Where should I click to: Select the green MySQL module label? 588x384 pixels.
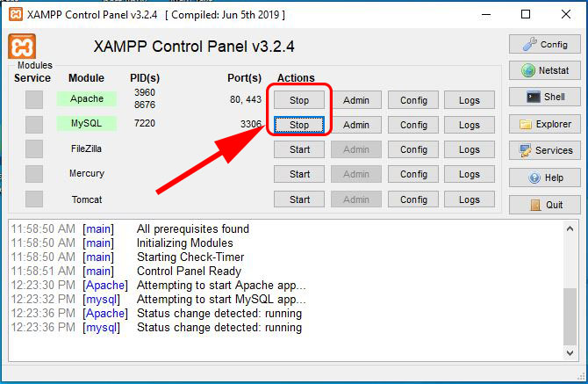[x=87, y=124]
